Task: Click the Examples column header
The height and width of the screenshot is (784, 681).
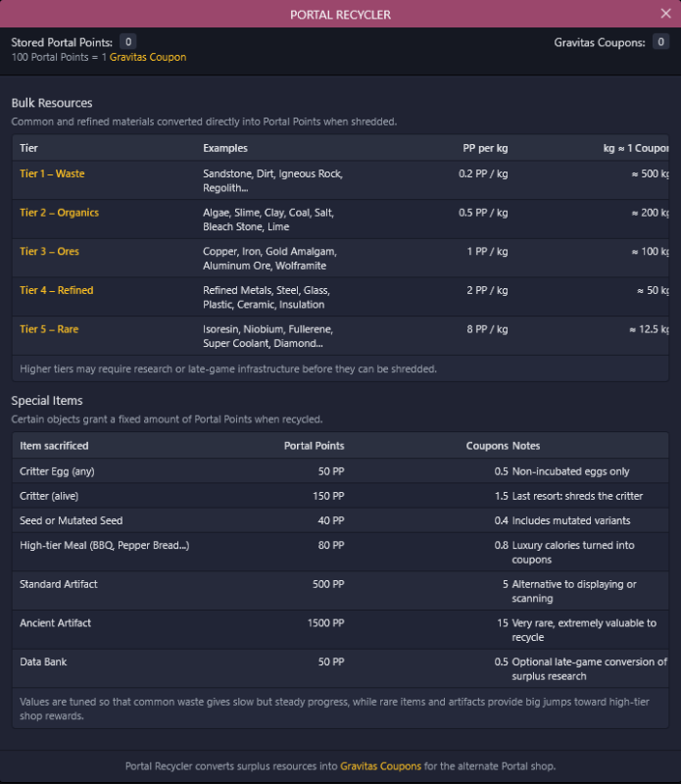Action: pyautogui.click(x=225, y=148)
